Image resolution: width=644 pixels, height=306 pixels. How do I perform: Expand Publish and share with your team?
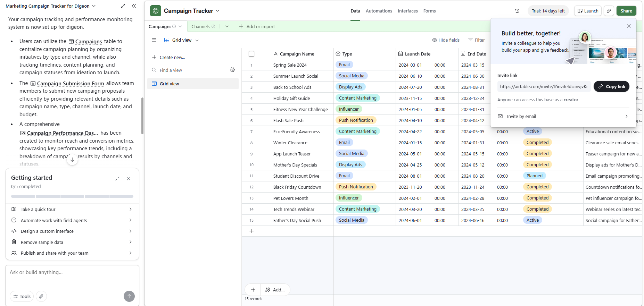[72, 253]
